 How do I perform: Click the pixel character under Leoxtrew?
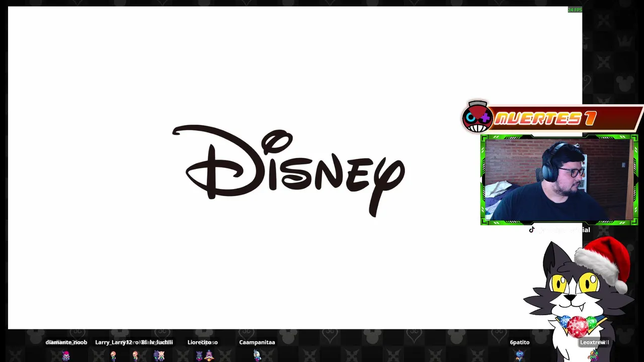point(594,356)
